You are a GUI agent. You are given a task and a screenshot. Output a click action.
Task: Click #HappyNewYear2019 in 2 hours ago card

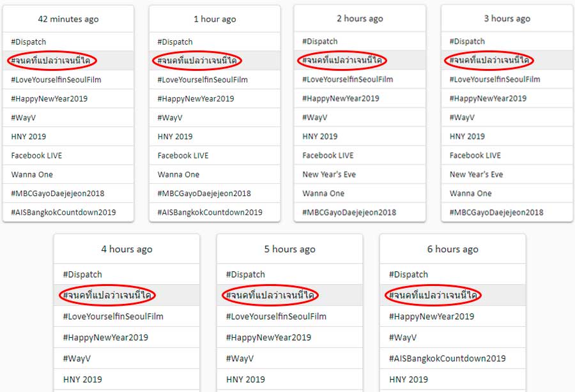pos(341,98)
